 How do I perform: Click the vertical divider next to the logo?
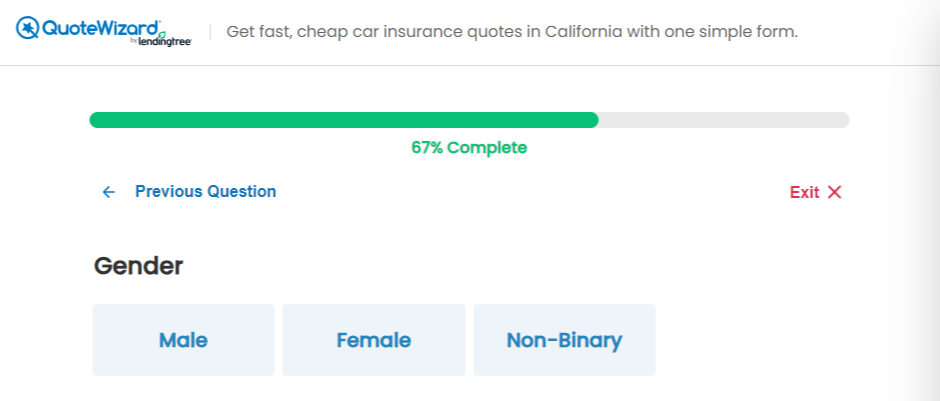210,31
